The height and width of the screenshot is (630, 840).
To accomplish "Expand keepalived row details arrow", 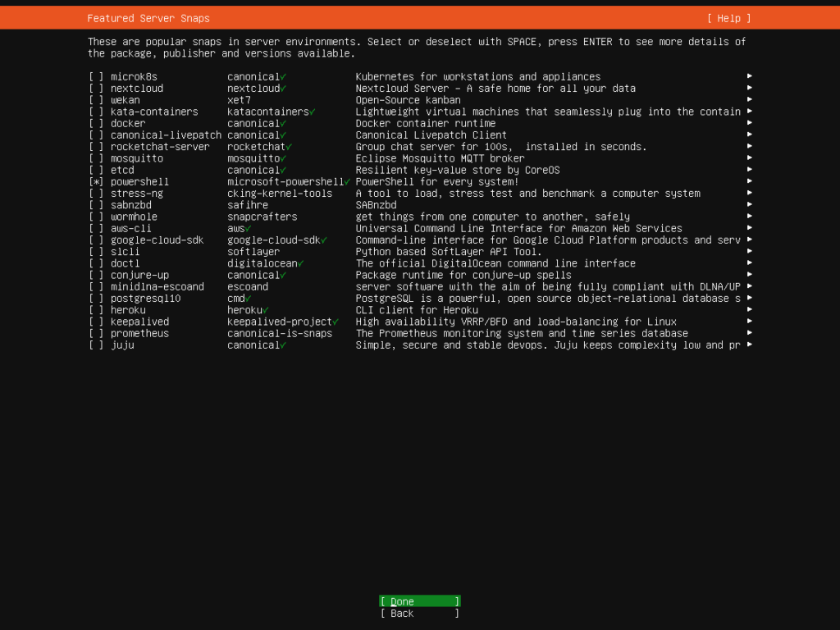I will pos(750,322).
